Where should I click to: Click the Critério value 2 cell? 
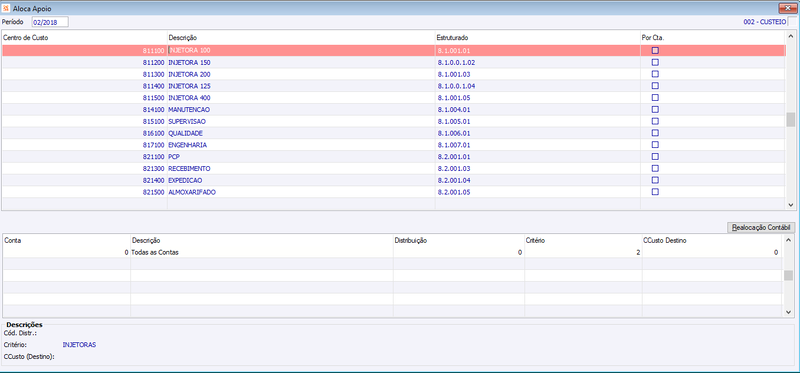[x=583, y=252]
